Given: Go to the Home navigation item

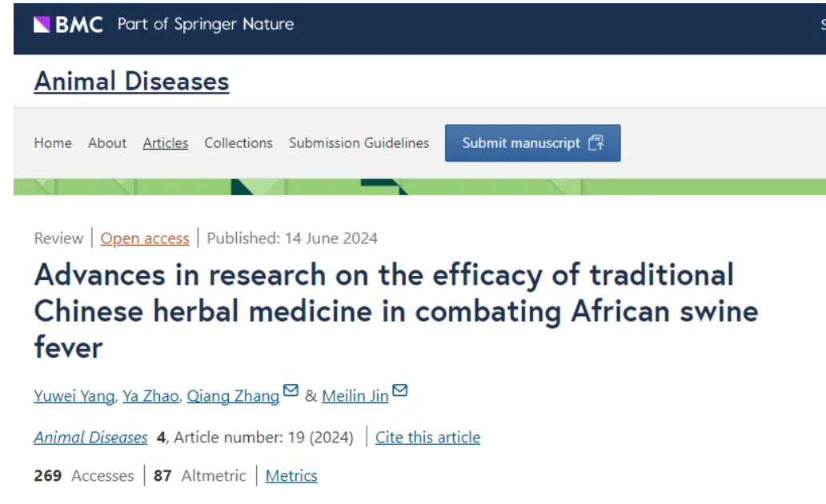Looking at the screenshot, I should [x=53, y=142].
